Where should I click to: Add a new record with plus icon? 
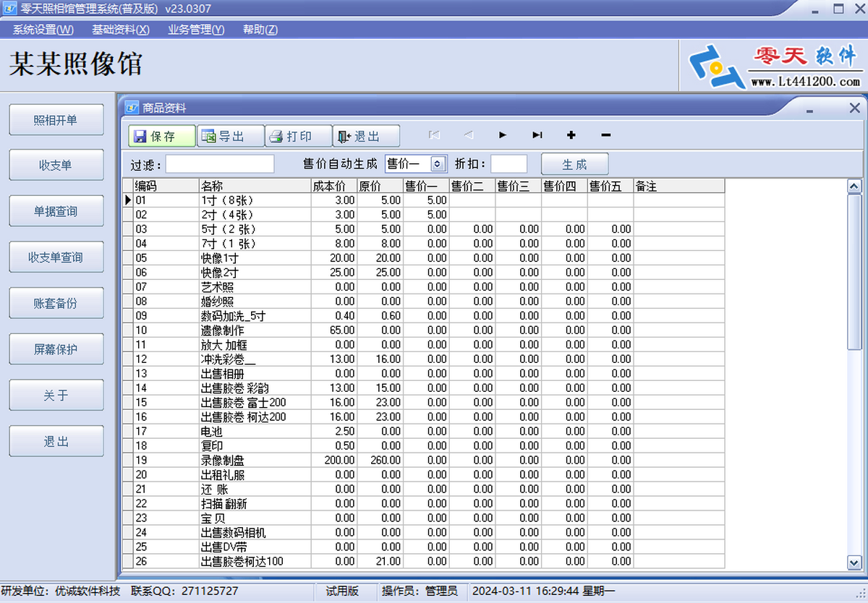click(571, 135)
